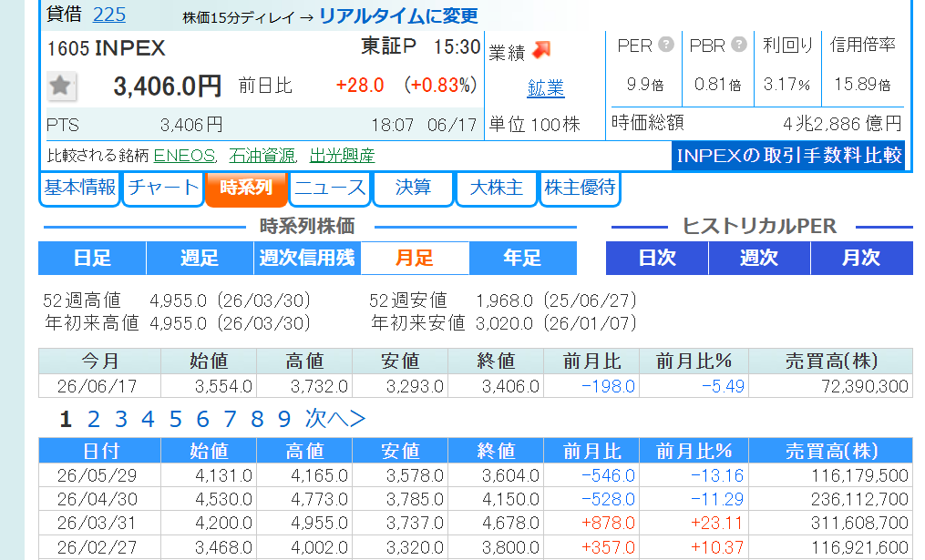Screen dimensions: 925x560
Task: Click the 26/03/31 date cell
Action: (x=98, y=523)
